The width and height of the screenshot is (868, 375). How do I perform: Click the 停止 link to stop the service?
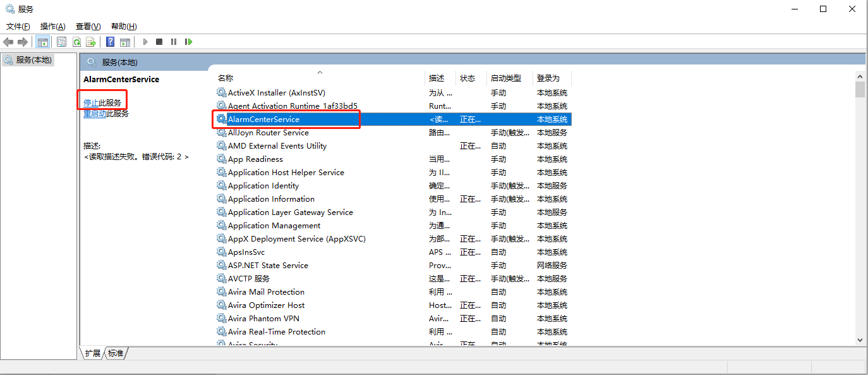(91, 102)
